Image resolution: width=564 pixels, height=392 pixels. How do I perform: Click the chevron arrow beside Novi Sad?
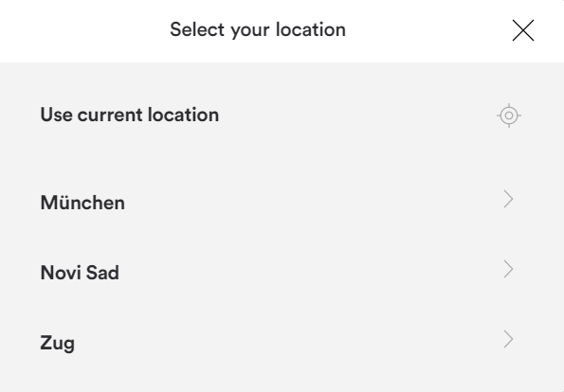(x=508, y=269)
